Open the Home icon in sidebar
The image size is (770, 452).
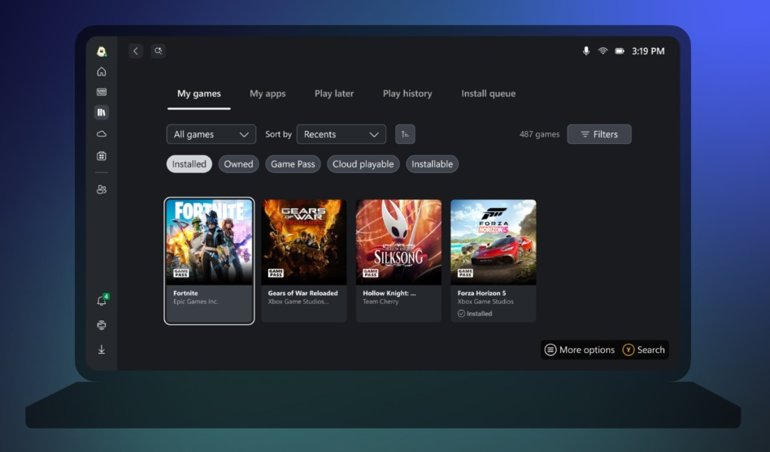click(x=101, y=72)
